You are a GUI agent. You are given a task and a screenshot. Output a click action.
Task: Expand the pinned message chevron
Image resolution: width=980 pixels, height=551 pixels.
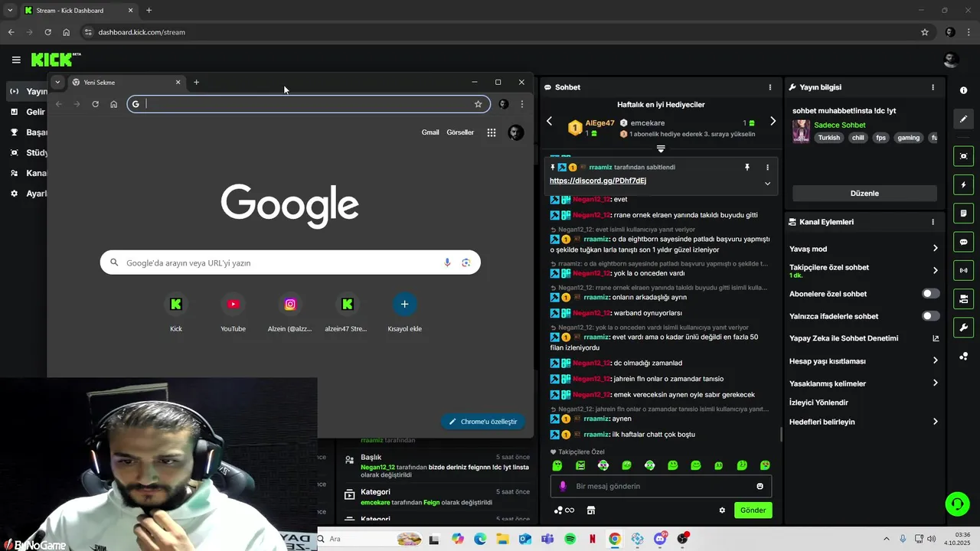pyautogui.click(x=767, y=184)
